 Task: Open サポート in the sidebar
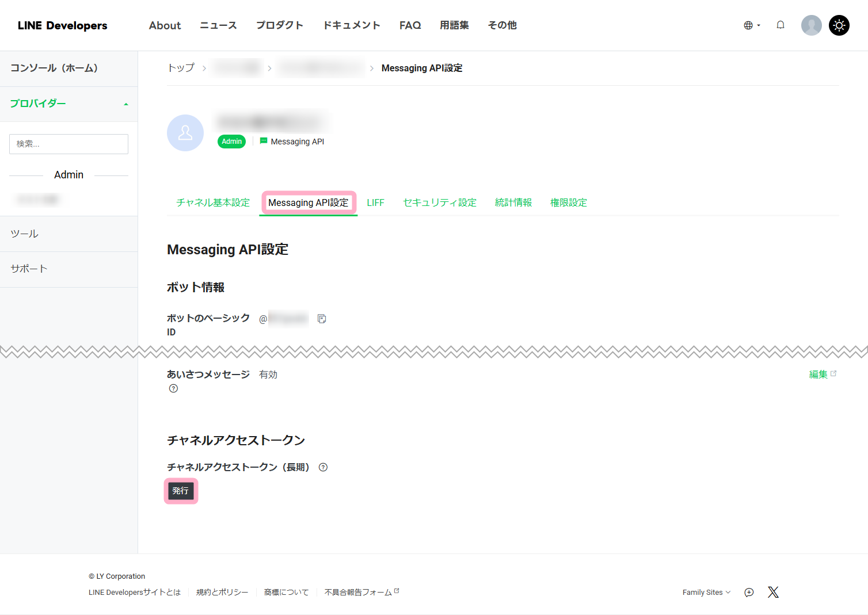68,269
